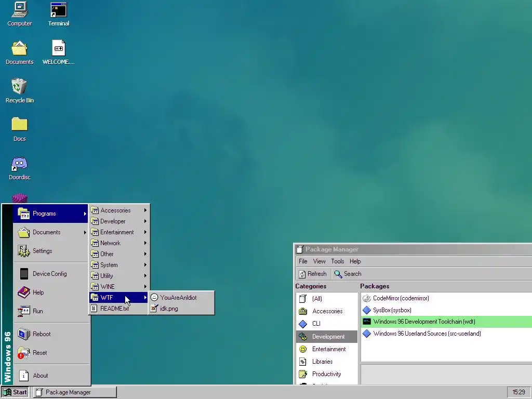
Task: Select the CodeMirror (codemirror) package
Action: pyautogui.click(x=446, y=298)
